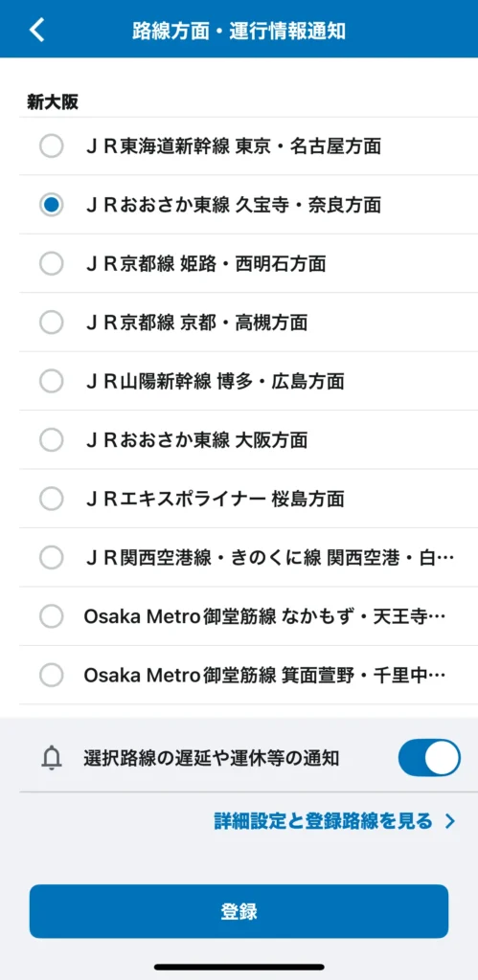Tap chevron next to 詳細設定と登録路線を見る
The width and height of the screenshot is (478, 980).
[x=449, y=821]
